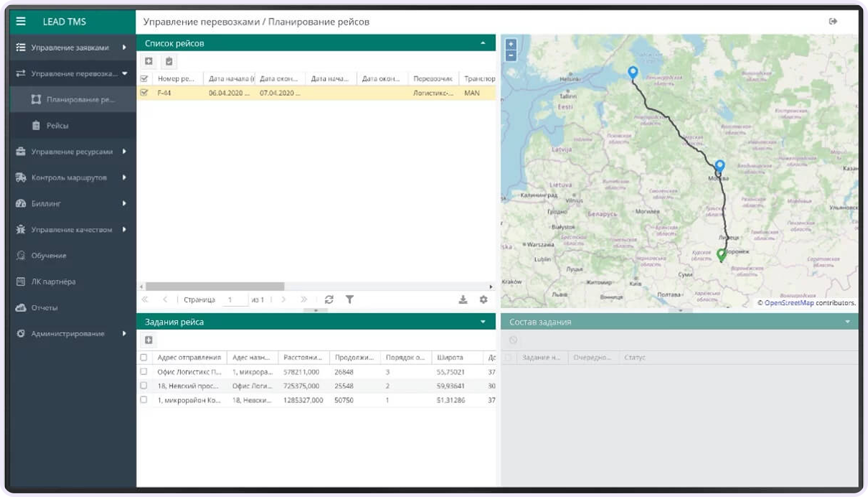Click the disabled icon in Состав задания toolbar
The height and width of the screenshot is (497, 868).
point(513,340)
